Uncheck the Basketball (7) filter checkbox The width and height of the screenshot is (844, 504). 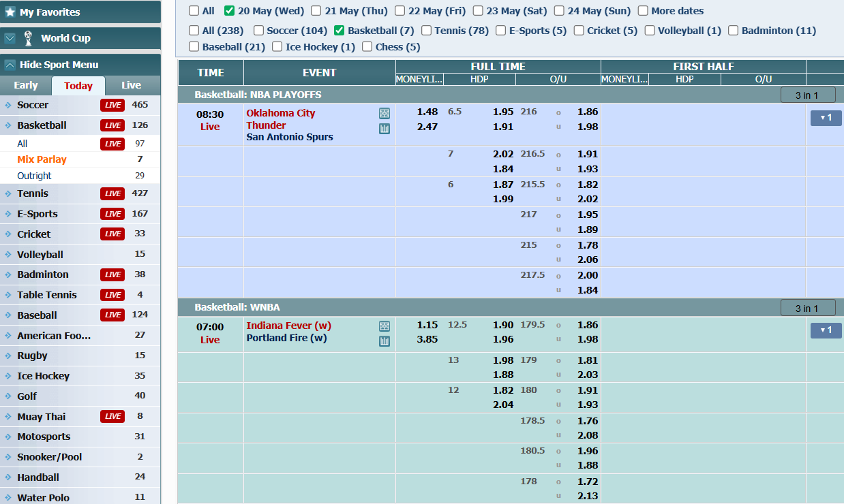[x=340, y=31]
